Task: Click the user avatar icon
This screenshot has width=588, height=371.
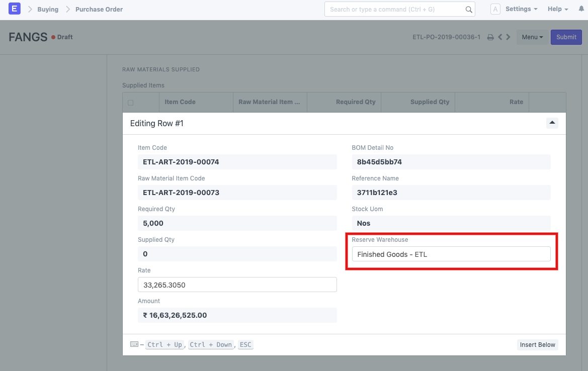Action: coord(495,9)
